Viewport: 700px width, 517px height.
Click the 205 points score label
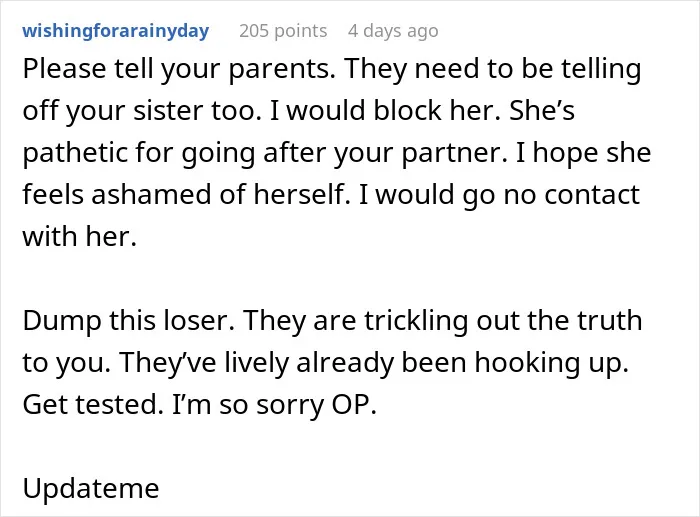283,31
